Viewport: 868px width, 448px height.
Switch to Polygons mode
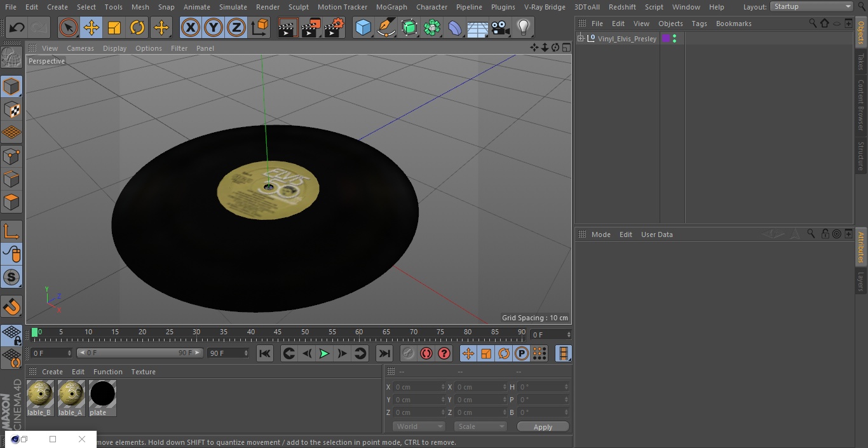[11, 202]
